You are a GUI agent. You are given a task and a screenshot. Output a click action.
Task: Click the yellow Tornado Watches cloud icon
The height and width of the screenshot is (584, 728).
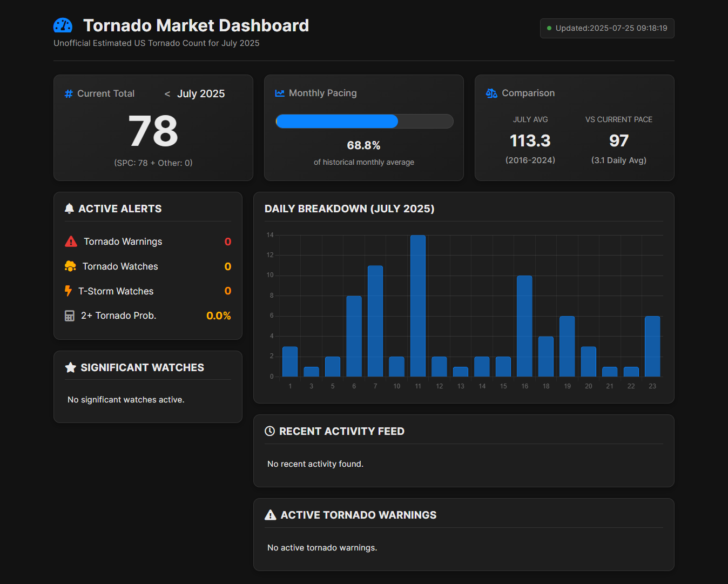pos(70,266)
